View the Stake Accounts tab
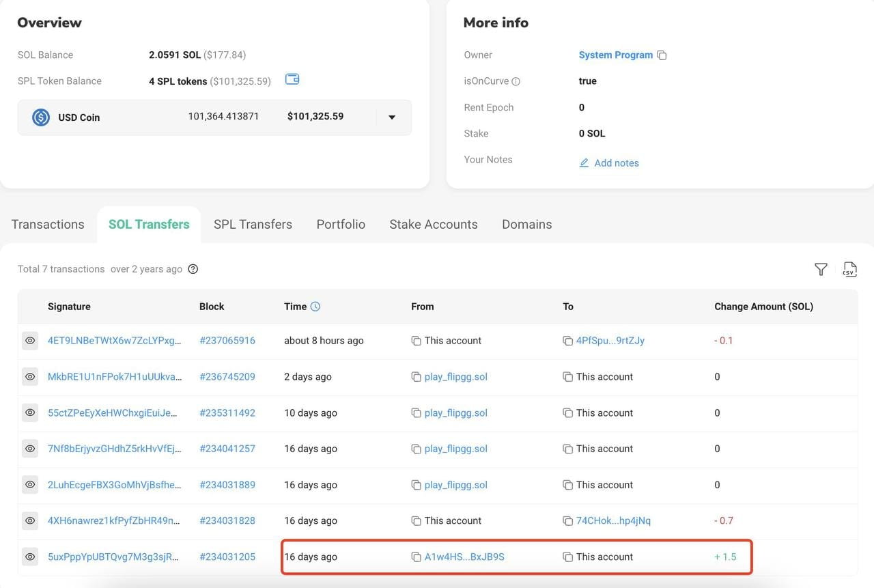 (434, 225)
